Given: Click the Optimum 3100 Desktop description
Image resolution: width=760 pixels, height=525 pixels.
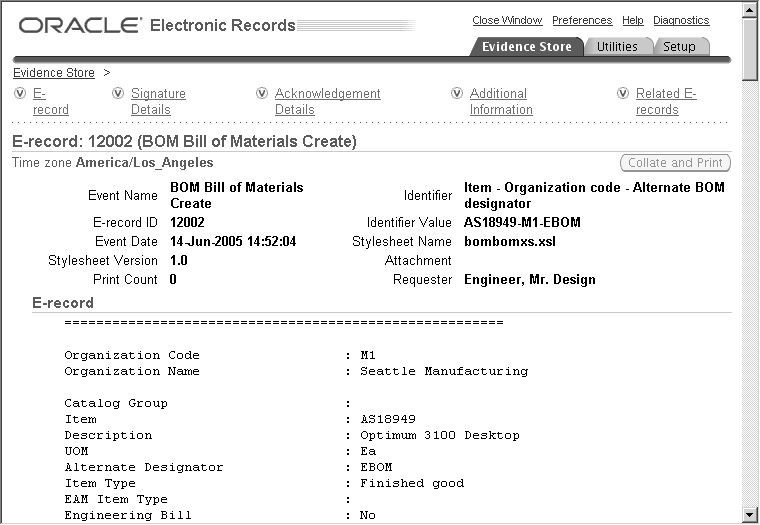Looking at the screenshot, I should pos(440,435).
